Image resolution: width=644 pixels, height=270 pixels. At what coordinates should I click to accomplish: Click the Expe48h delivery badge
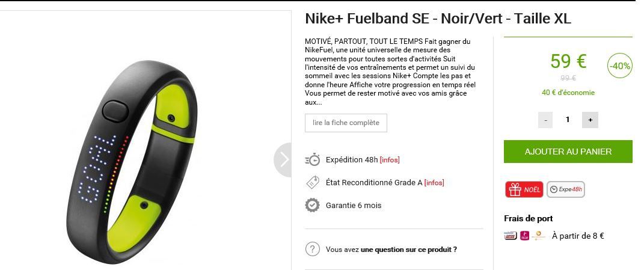[x=566, y=189]
